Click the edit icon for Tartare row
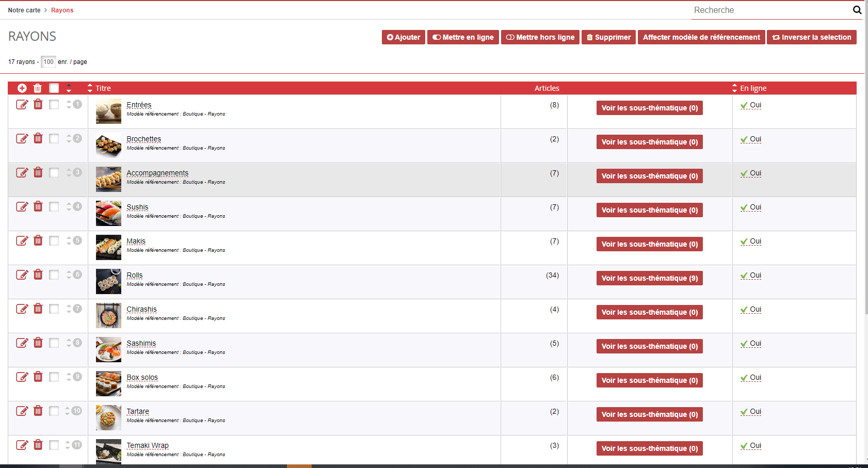 click(x=22, y=411)
